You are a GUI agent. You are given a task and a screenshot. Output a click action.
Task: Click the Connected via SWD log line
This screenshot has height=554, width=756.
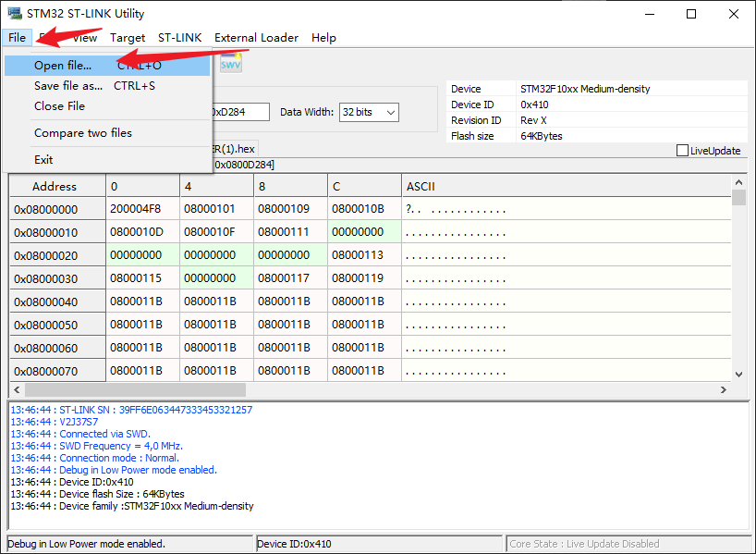[x=80, y=434]
